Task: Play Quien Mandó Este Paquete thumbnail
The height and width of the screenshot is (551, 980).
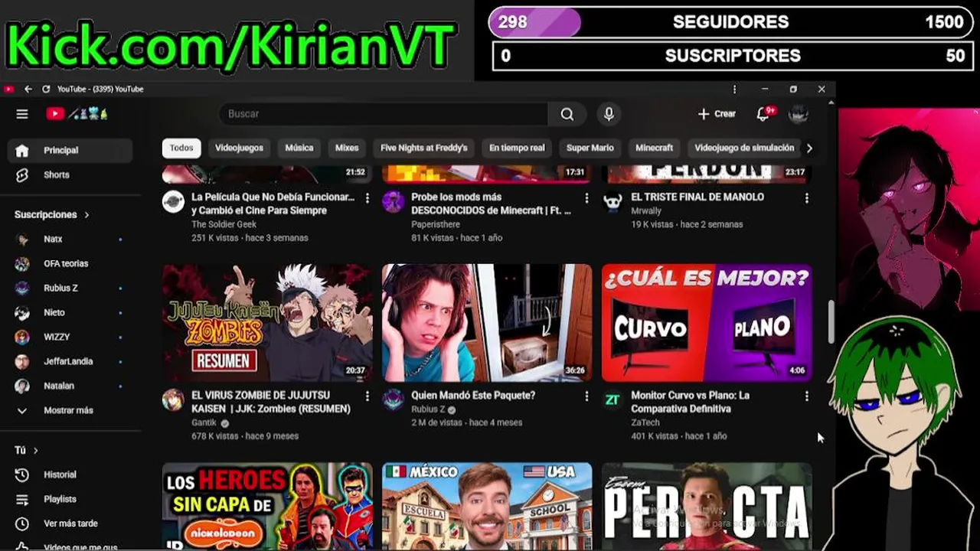Action: pyautogui.click(x=487, y=322)
